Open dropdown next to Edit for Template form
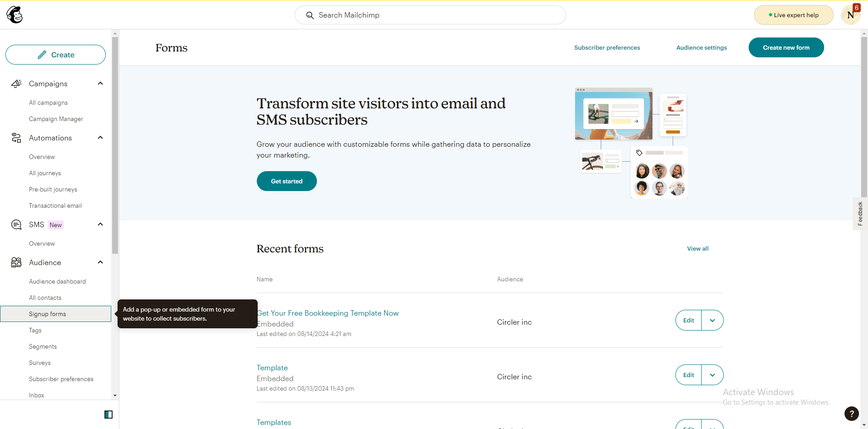This screenshot has width=868, height=429. click(712, 375)
